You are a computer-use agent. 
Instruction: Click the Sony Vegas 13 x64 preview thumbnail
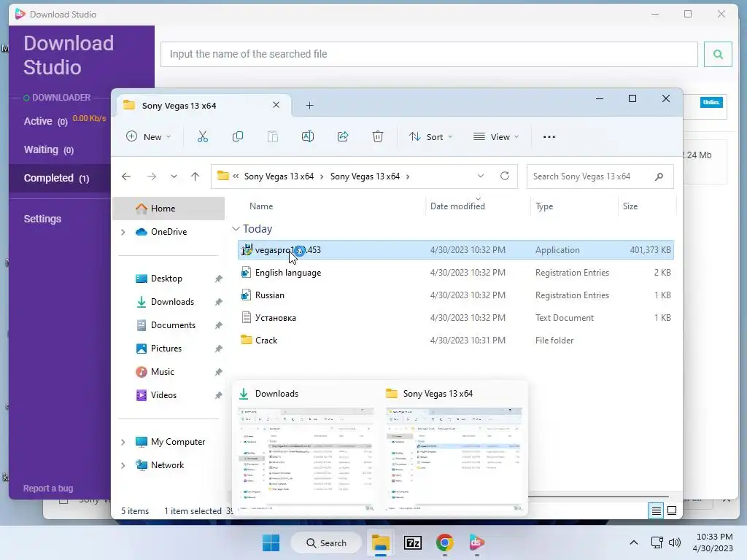coord(454,459)
